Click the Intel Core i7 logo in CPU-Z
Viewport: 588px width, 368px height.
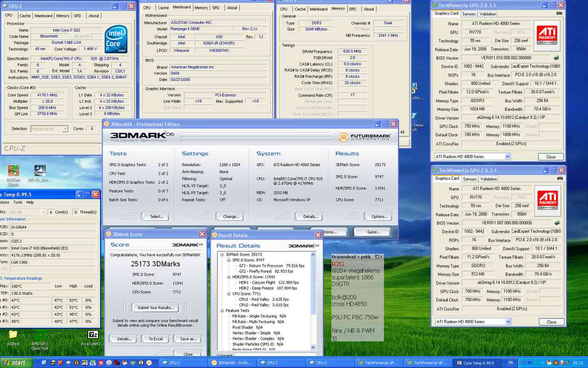[116, 40]
